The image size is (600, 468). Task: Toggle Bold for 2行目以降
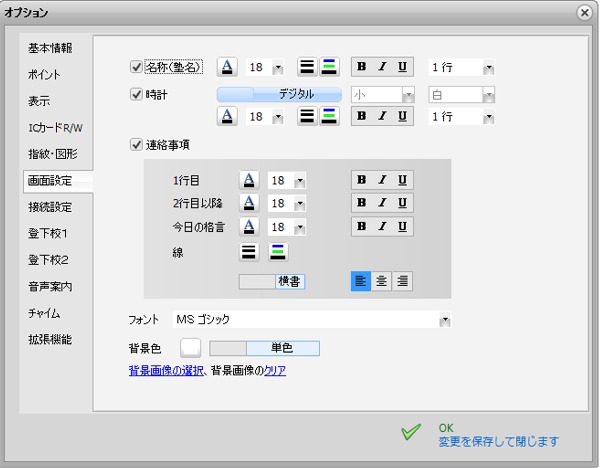pyautogui.click(x=361, y=203)
